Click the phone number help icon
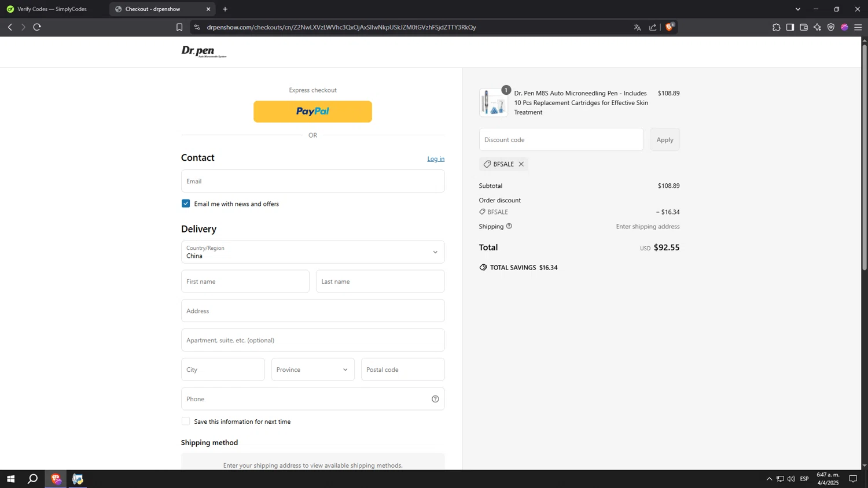Screen dimensions: 868x488 pos(435,399)
